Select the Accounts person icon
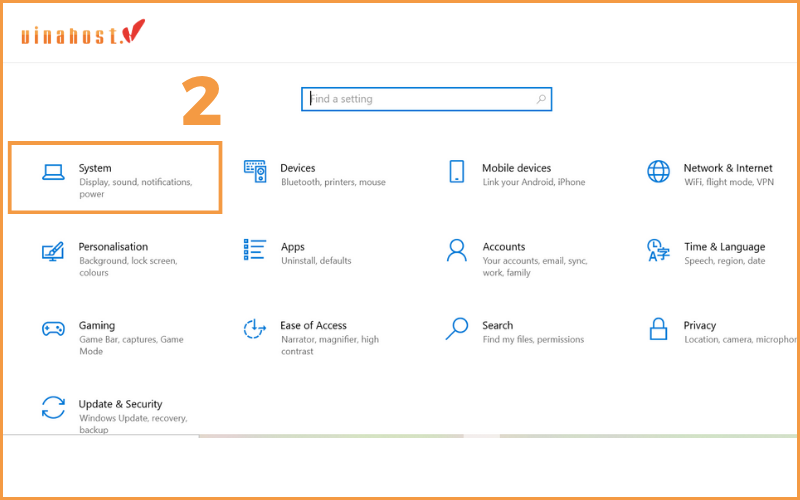 [x=457, y=250]
